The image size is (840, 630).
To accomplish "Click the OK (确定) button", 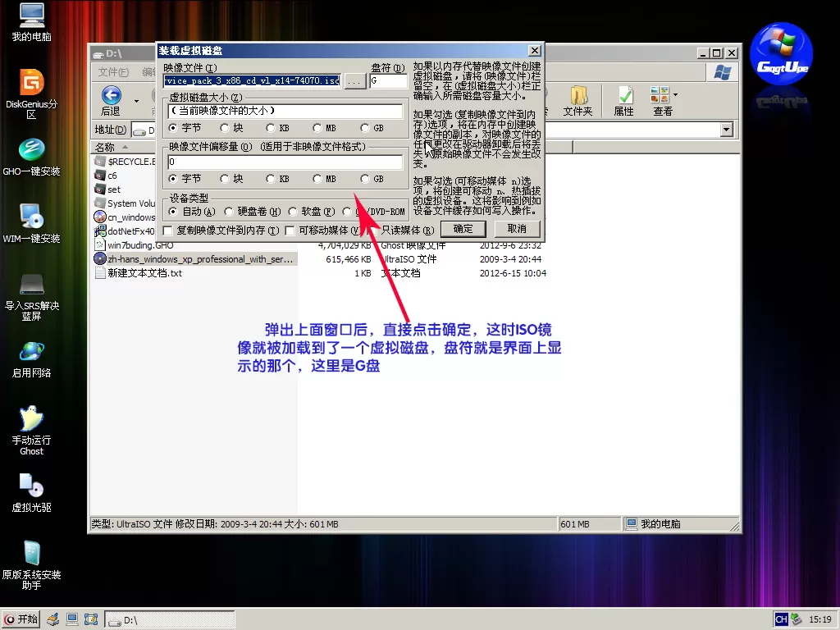I will (463, 229).
